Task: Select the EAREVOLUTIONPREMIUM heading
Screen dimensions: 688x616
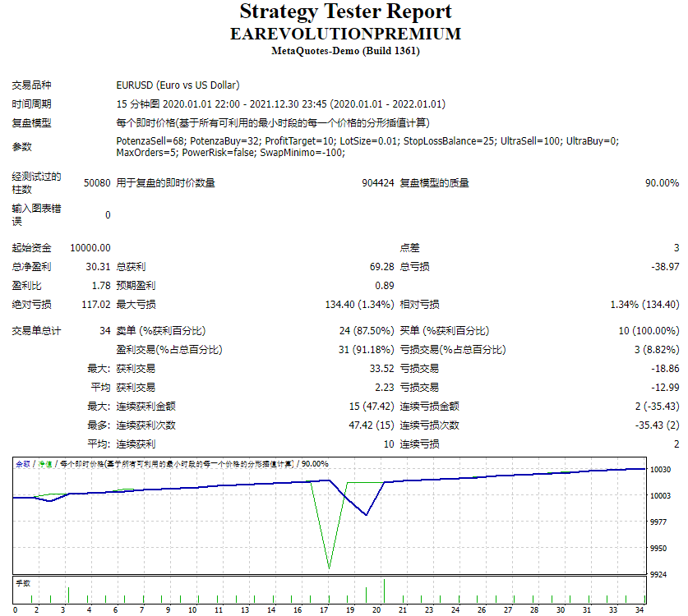Action: (x=345, y=34)
